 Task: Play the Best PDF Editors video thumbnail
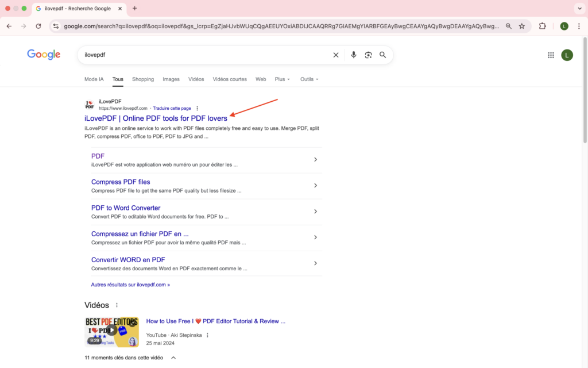click(112, 331)
